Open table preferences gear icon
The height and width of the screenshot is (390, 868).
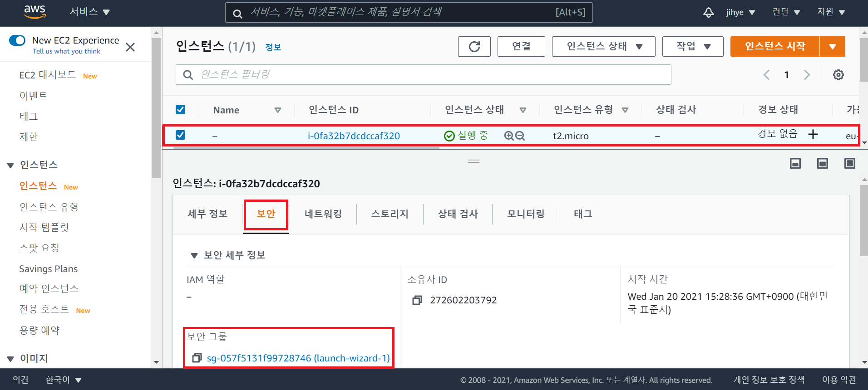pos(838,75)
